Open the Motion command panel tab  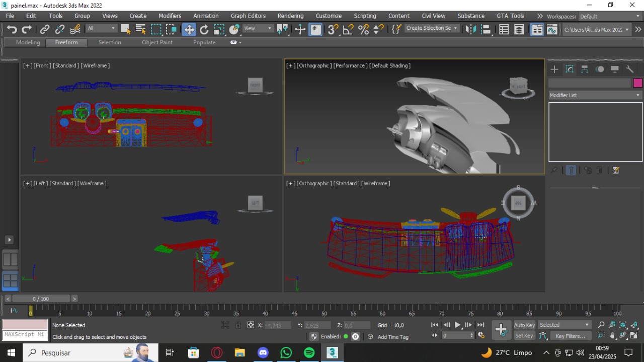[x=600, y=69]
